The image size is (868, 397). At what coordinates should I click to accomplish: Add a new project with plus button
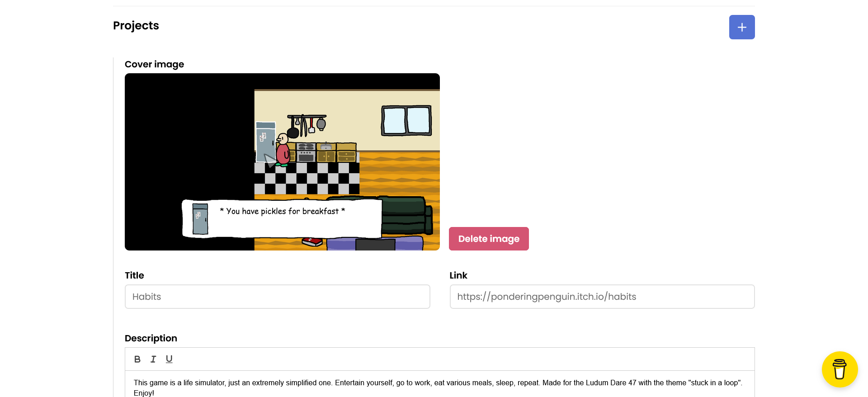click(742, 27)
